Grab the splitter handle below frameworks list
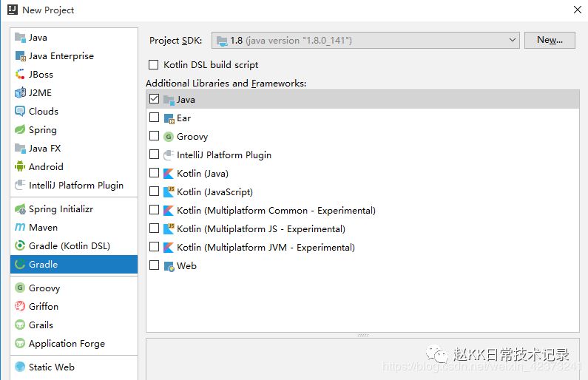Viewport: 588px width, 380px height. (362, 335)
